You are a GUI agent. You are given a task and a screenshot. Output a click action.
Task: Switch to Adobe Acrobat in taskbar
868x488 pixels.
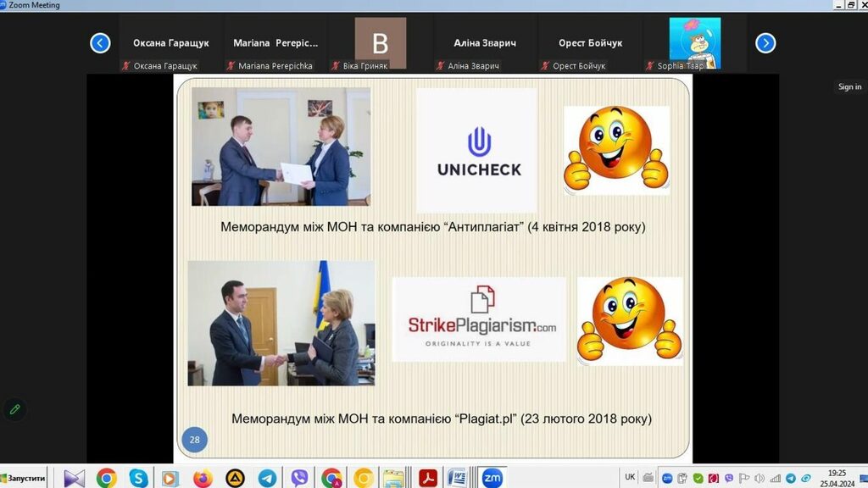428,478
